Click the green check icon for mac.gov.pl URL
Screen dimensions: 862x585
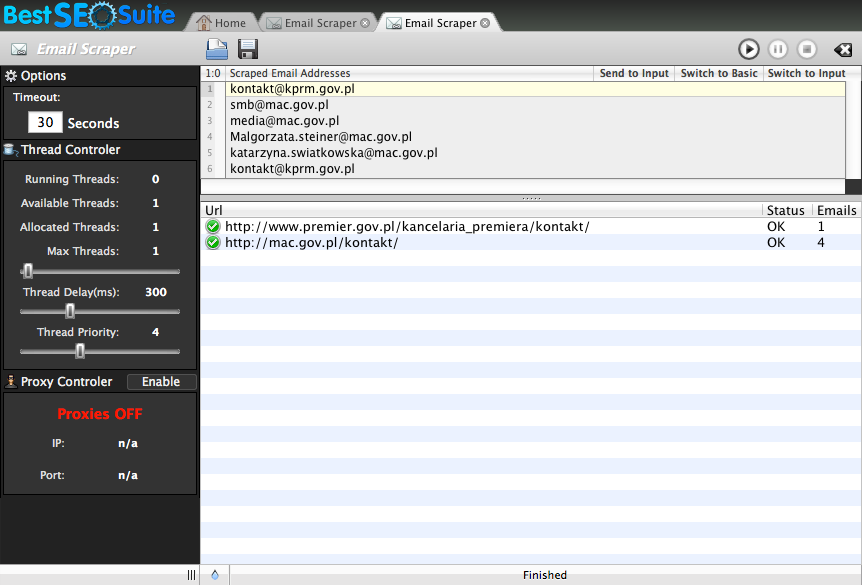(213, 242)
